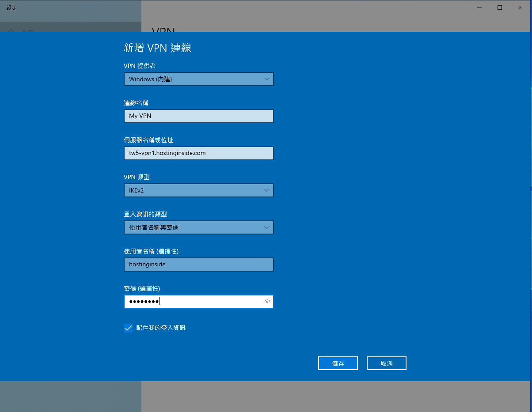Click the 新增 VPN 連線 heading
This screenshot has height=412, width=532.
pyautogui.click(x=157, y=48)
